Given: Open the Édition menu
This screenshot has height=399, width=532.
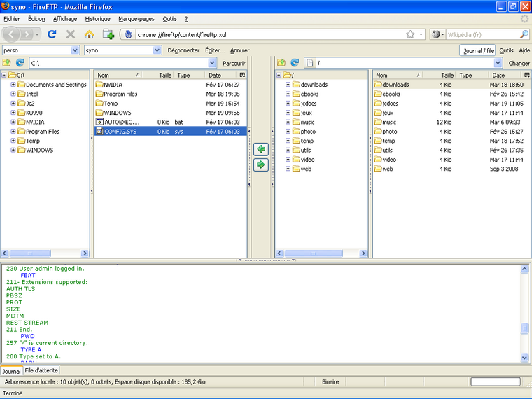Looking at the screenshot, I should (36, 19).
